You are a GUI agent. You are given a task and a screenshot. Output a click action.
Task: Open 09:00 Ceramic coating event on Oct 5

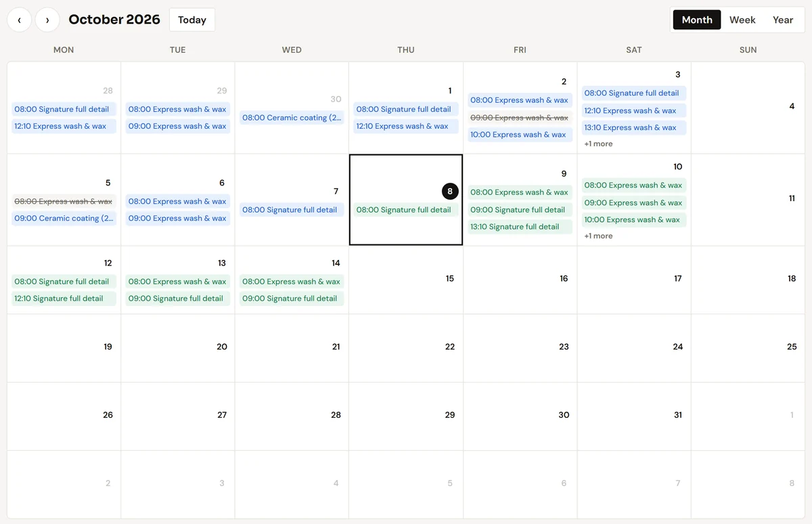point(64,218)
